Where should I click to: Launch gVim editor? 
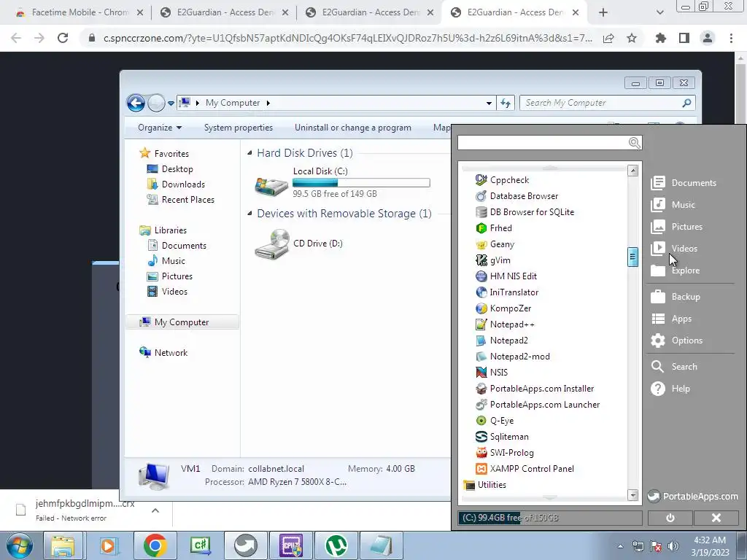point(493,260)
